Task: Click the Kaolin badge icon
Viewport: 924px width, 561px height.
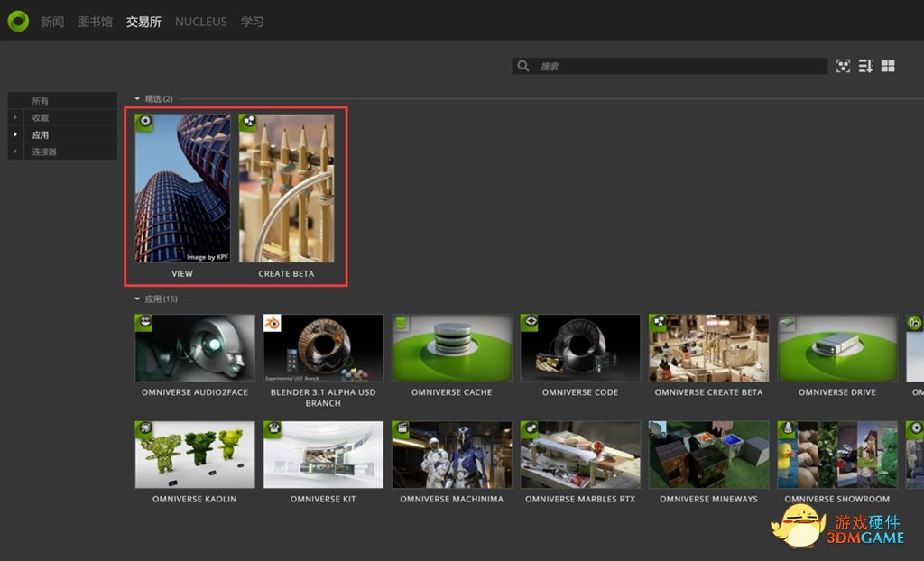Action: click(x=143, y=429)
